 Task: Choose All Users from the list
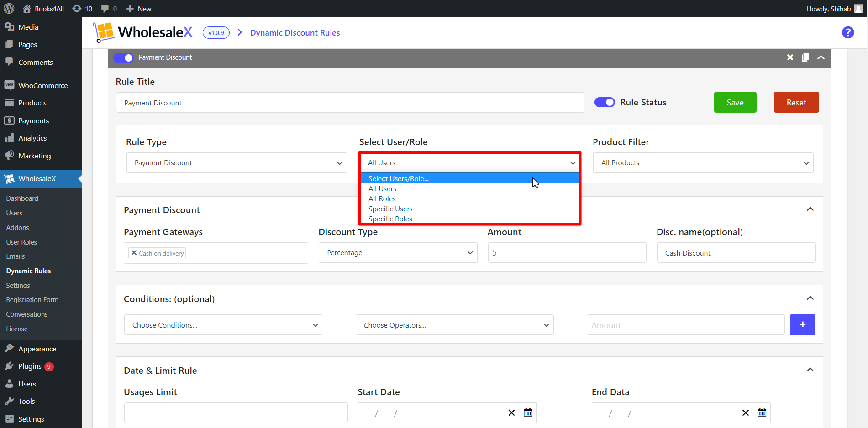470,188
